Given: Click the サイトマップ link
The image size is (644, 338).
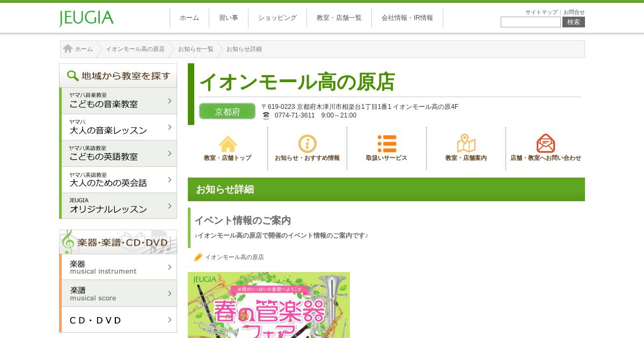Looking at the screenshot, I should pyautogui.click(x=541, y=12).
